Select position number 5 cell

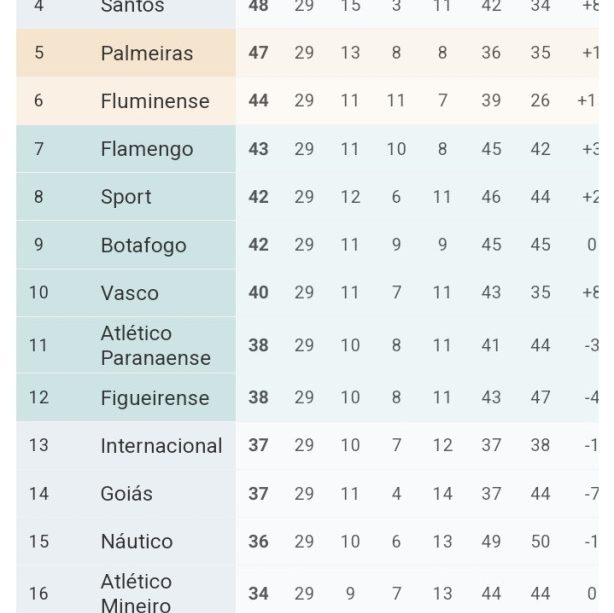pos(39,53)
